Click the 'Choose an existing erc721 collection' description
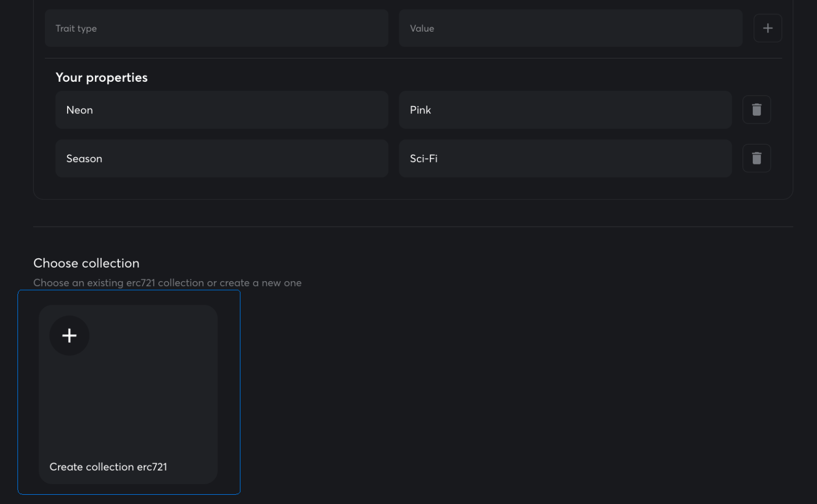This screenshot has width=817, height=504. pos(167,283)
